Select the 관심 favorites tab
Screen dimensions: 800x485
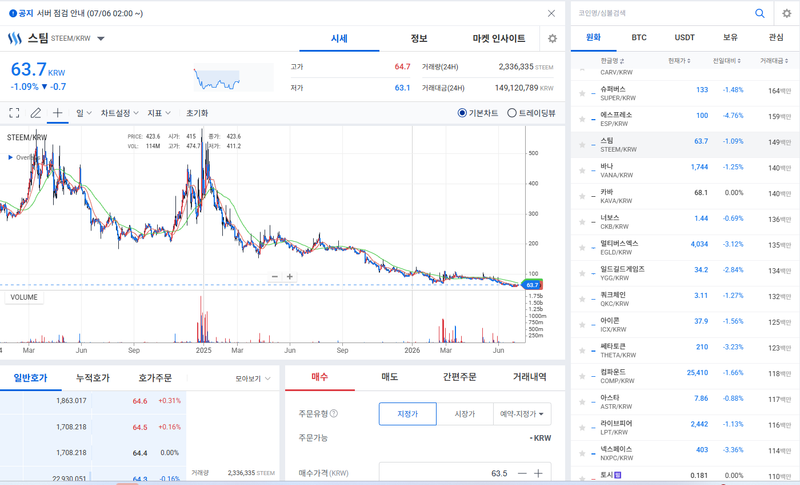point(776,37)
